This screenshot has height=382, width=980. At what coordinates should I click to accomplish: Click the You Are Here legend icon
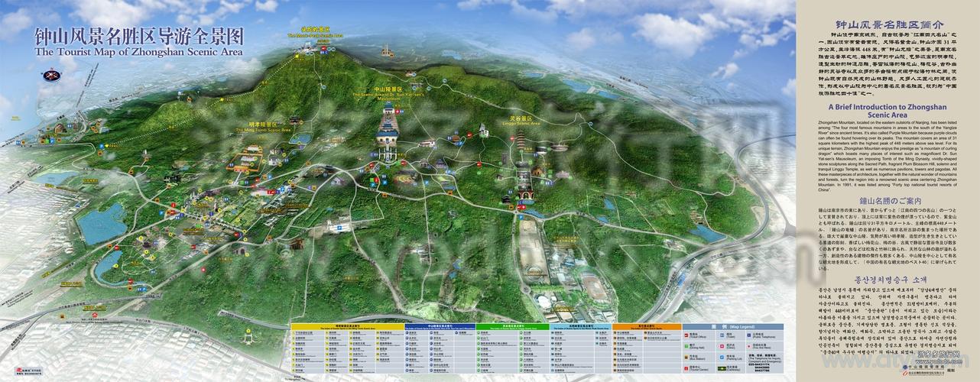click(749, 346)
